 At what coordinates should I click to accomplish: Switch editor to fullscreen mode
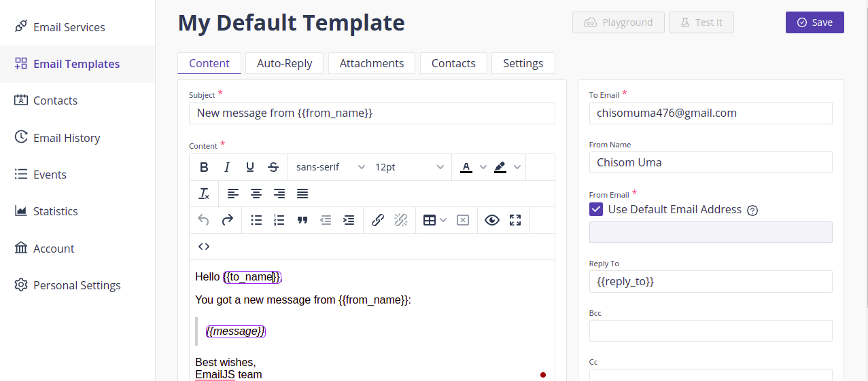(x=515, y=220)
